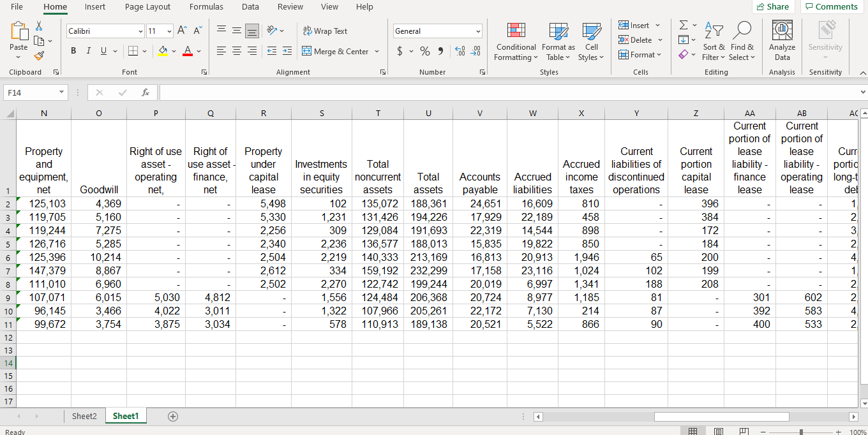
Task: Apply Bold formatting to selected cell
Action: point(73,50)
